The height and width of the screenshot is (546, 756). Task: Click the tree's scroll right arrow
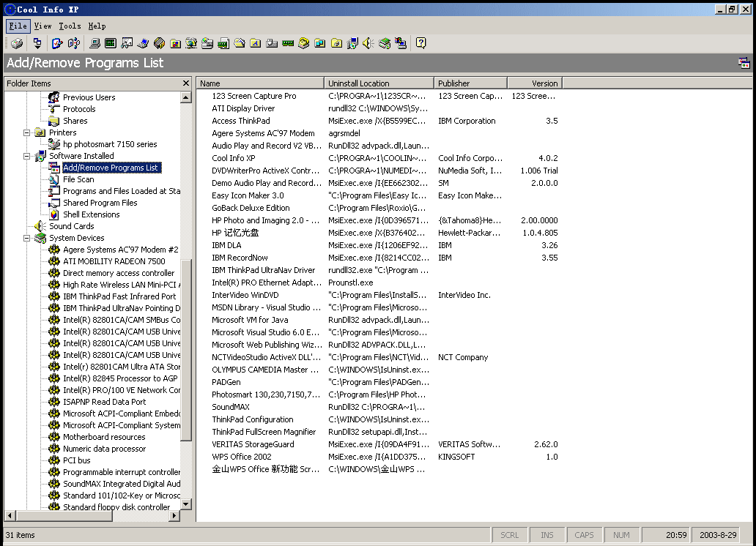[x=174, y=516]
